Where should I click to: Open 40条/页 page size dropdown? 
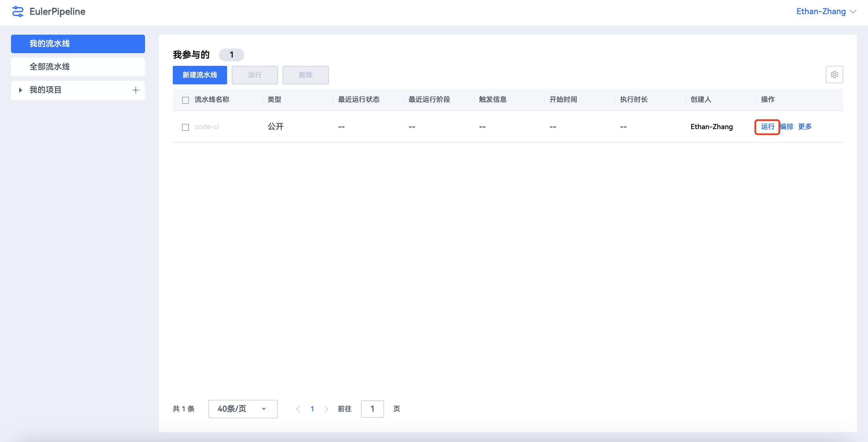coord(243,409)
